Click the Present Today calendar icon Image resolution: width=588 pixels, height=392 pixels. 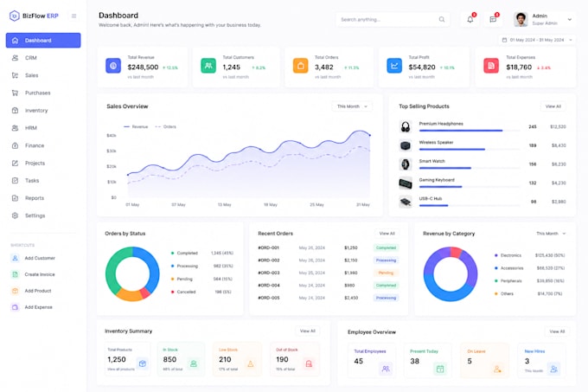click(x=440, y=369)
